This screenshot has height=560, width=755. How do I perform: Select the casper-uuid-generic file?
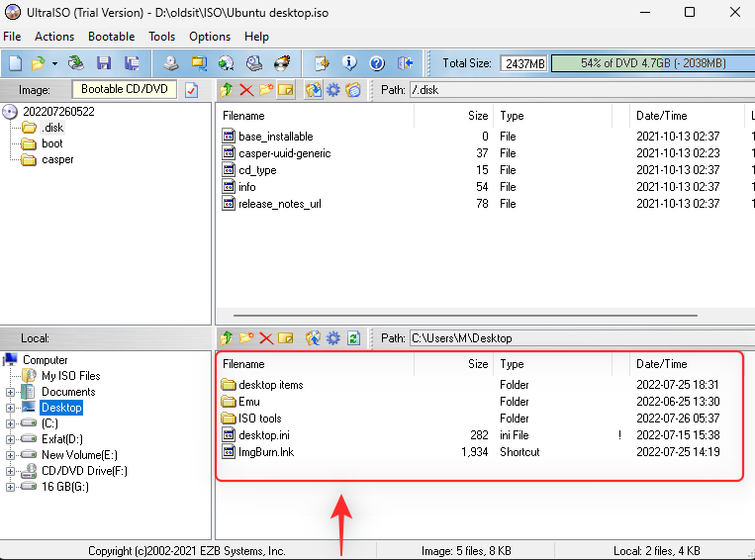285,153
